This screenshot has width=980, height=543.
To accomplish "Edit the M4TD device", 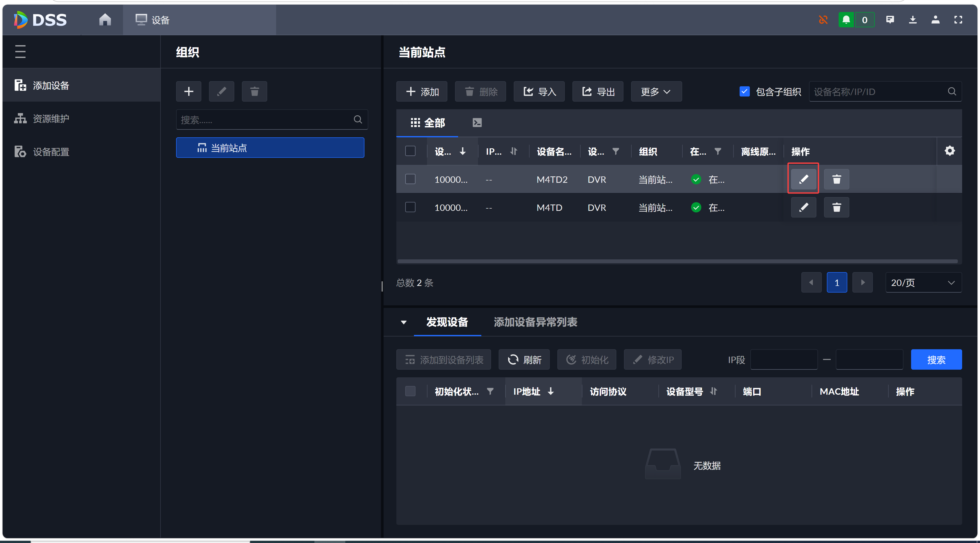I will [x=803, y=207].
